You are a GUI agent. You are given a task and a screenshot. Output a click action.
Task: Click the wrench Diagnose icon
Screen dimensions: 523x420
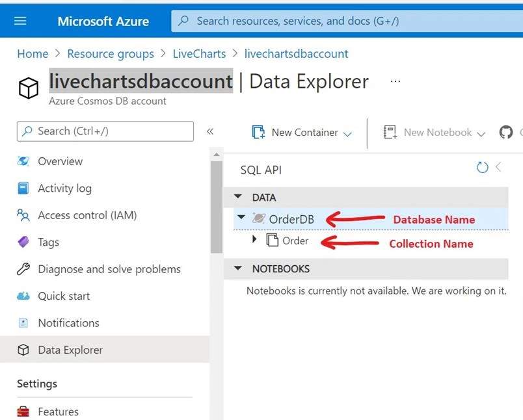point(23,269)
